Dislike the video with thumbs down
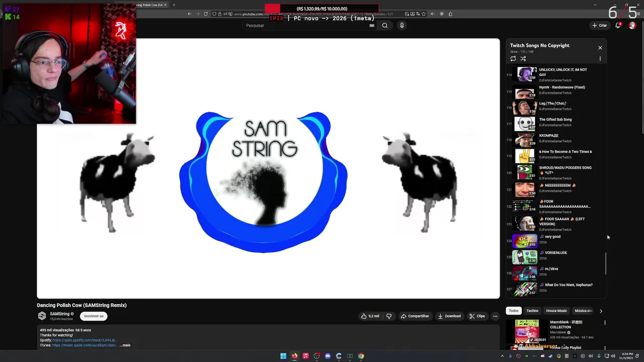Screen dimensions: 644x362 tap(389, 316)
